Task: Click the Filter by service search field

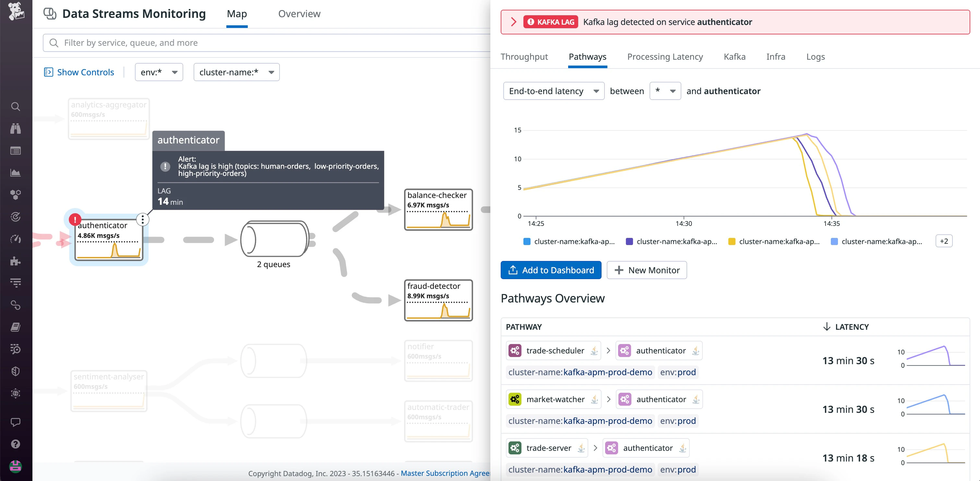Action: pyautogui.click(x=266, y=43)
